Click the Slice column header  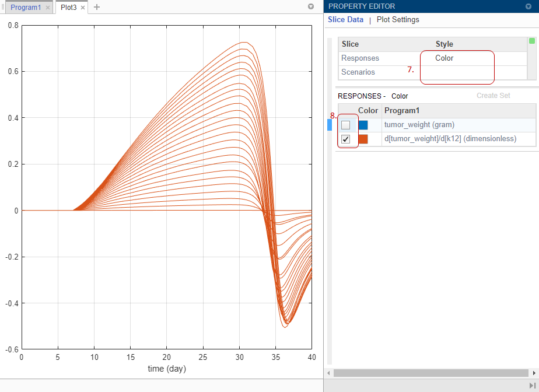pos(350,44)
